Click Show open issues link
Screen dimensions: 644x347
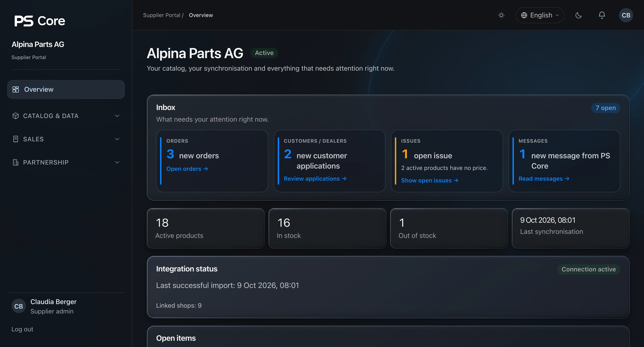pos(429,180)
